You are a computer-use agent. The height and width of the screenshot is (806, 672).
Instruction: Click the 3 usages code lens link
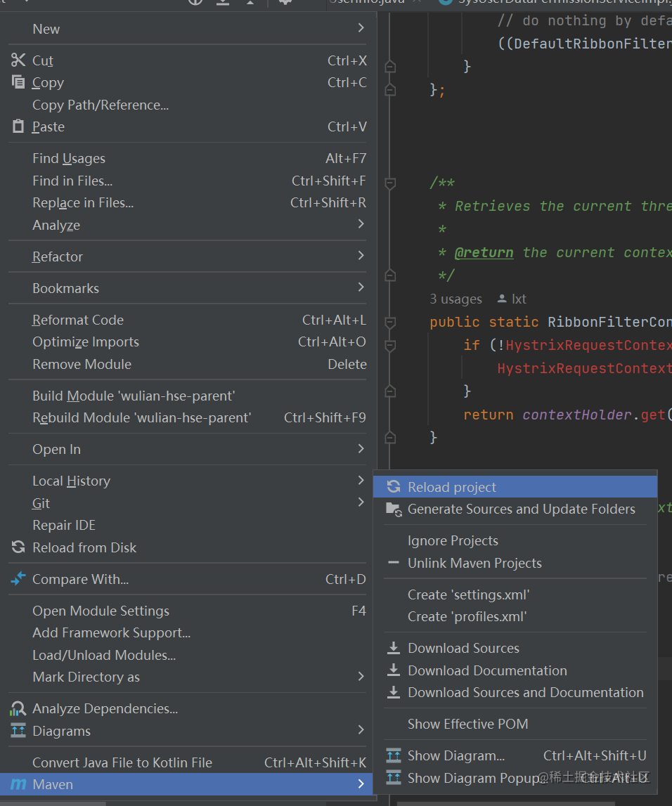(456, 299)
